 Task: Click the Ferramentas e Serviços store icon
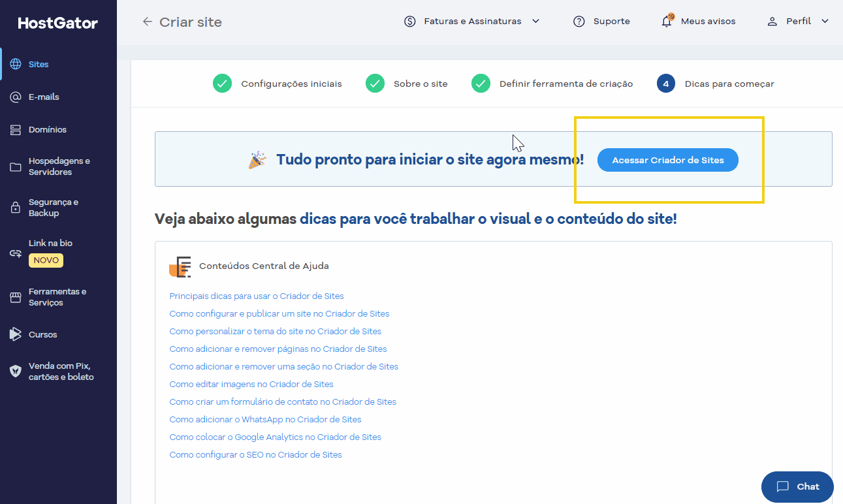click(16, 297)
